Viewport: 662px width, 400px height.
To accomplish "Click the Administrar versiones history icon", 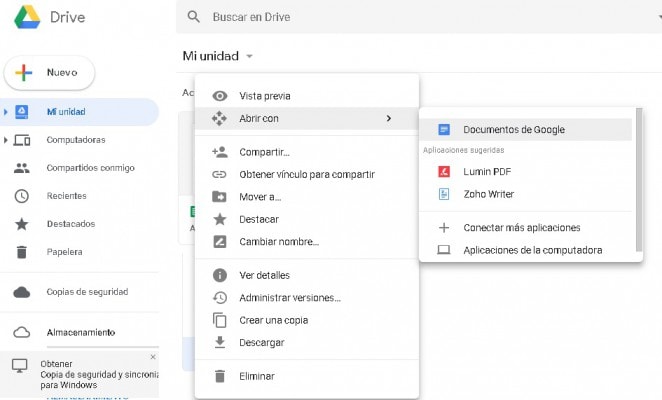I will tap(220, 298).
